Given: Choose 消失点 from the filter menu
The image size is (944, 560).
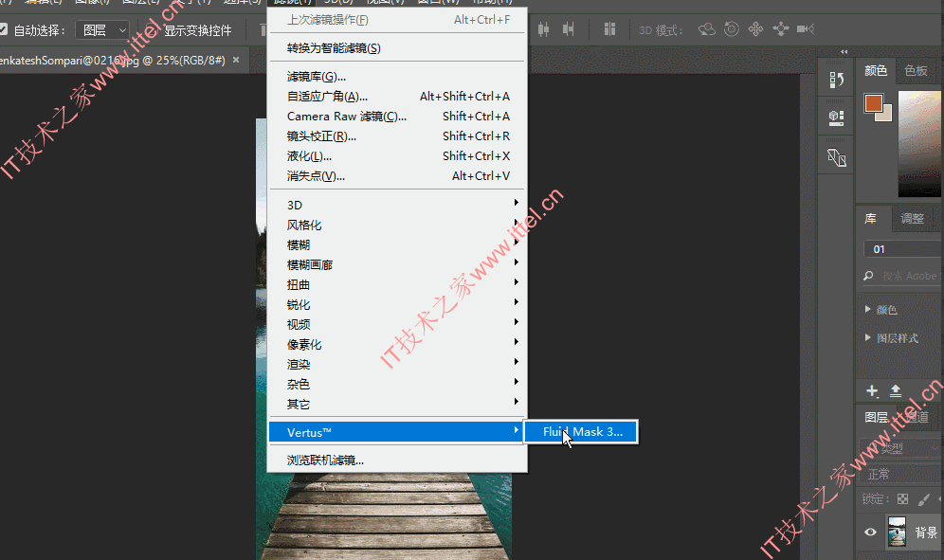Looking at the screenshot, I should 397,175.
